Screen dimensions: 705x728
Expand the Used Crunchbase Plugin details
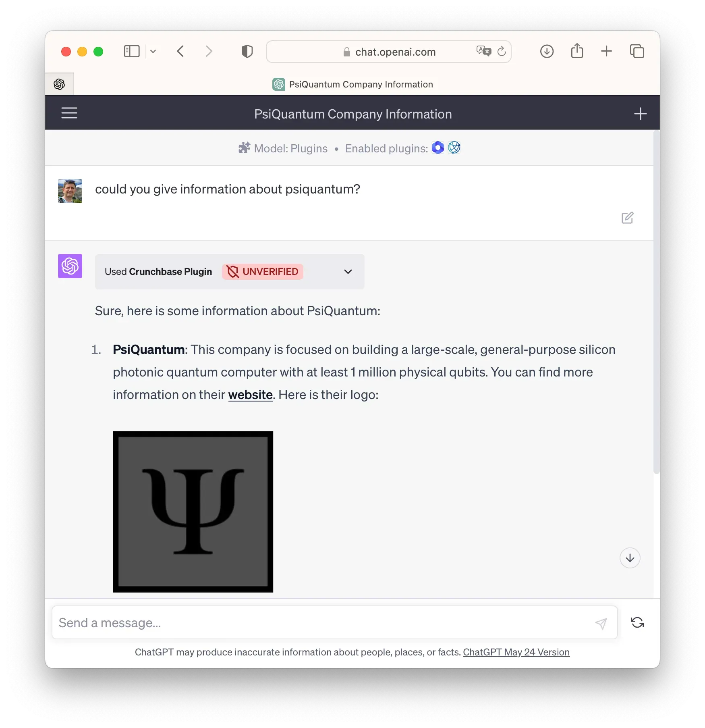(348, 272)
